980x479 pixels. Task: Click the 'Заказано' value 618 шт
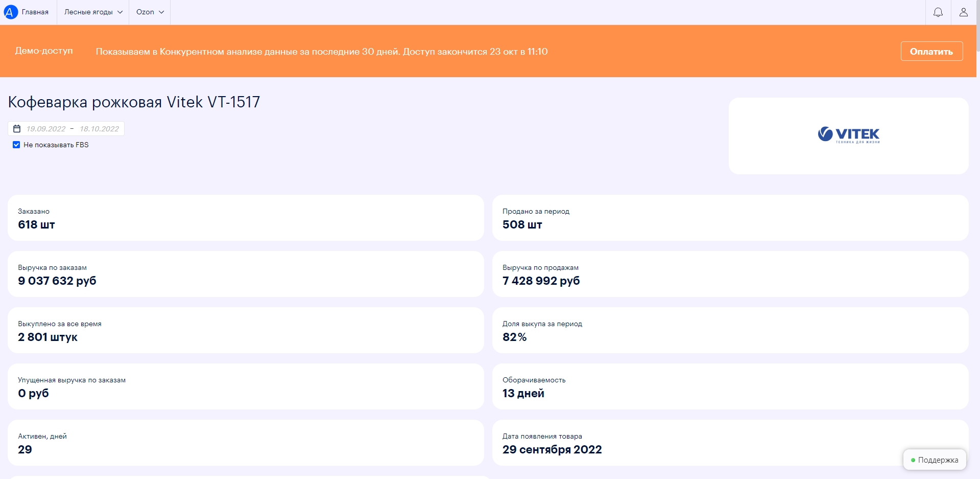[36, 225]
